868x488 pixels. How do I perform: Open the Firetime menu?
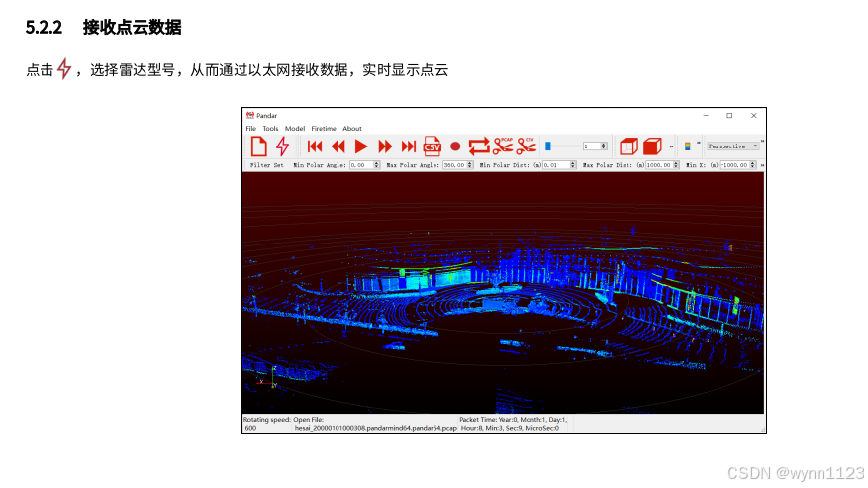pyautogui.click(x=324, y=129)
